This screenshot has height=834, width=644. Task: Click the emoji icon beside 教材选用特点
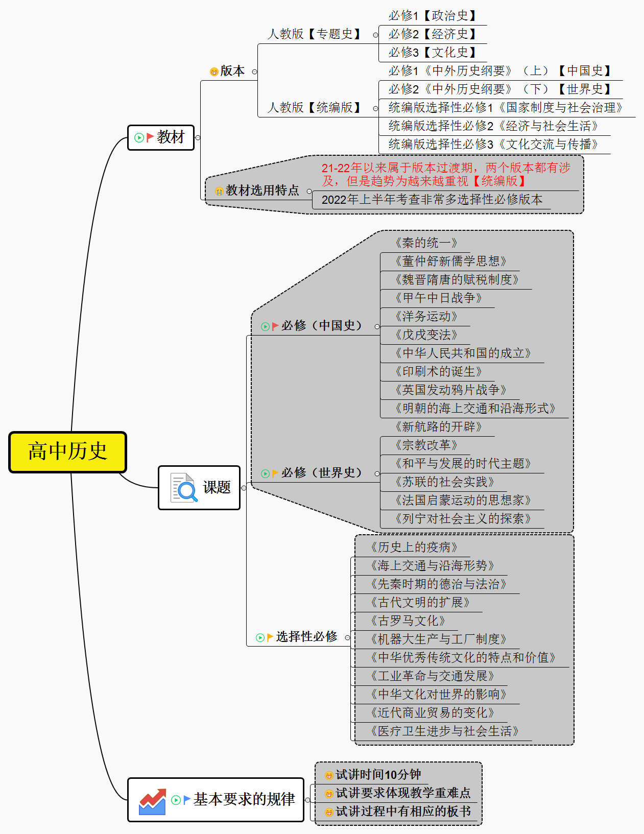[219, 191]
